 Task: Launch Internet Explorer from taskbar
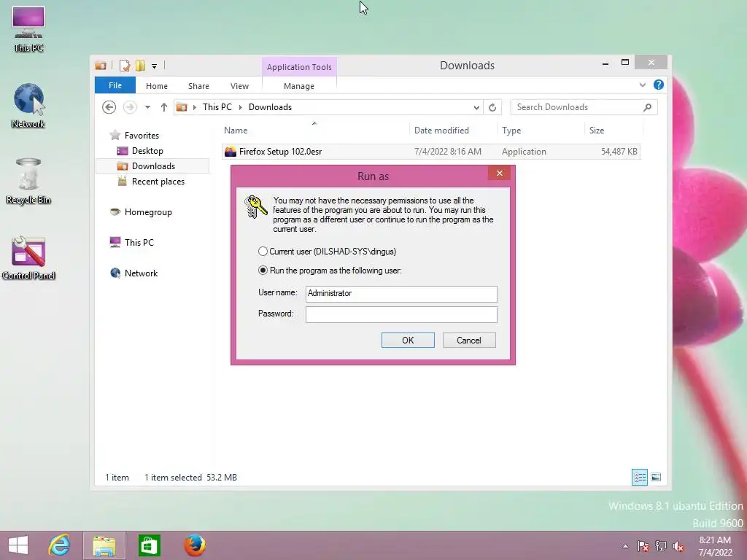tap(59, 545)
